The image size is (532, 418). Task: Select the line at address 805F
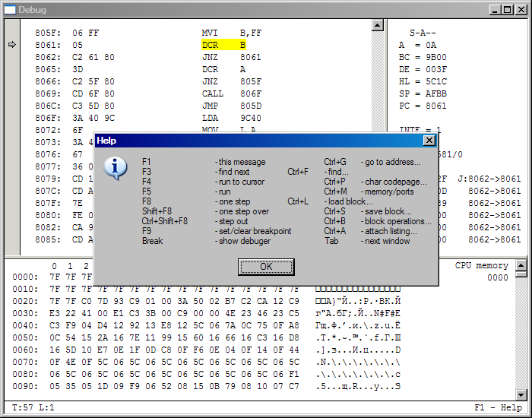[x=149, y=33]
